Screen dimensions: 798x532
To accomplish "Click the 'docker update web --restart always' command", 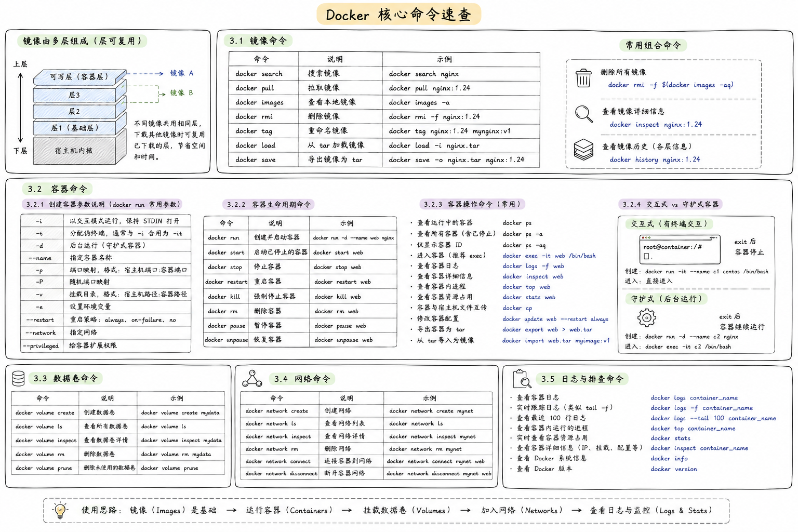I will pos(555,319).
